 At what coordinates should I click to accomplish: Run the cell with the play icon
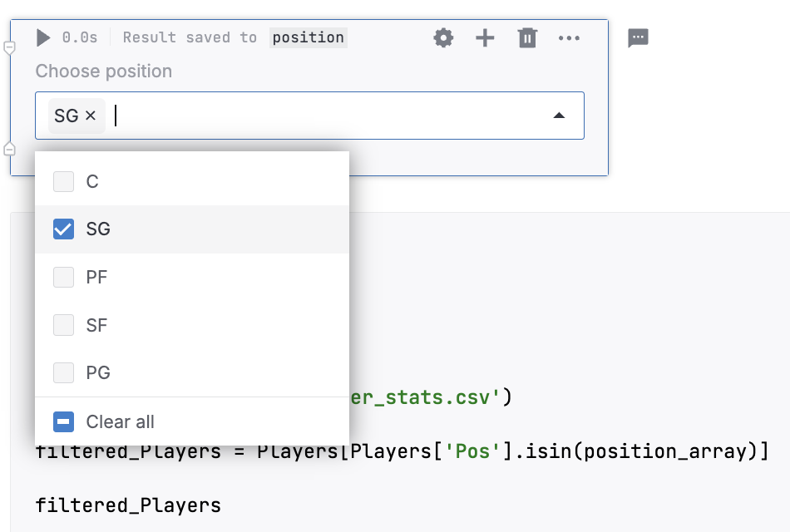42,37
